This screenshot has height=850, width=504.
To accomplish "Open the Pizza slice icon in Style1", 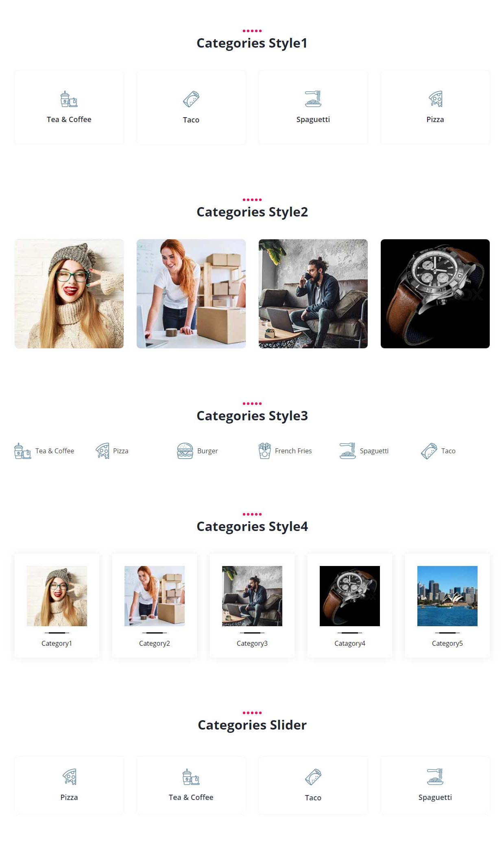I will pos(435,99).
